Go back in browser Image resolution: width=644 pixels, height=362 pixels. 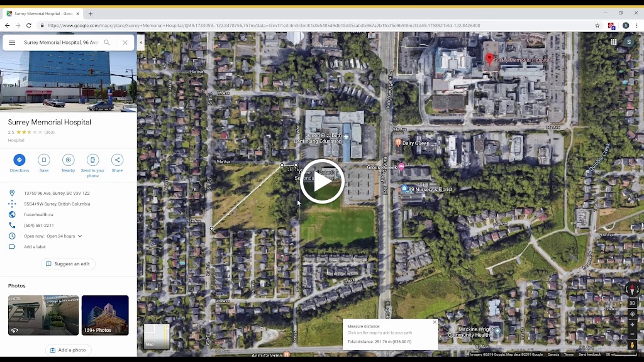8,25
